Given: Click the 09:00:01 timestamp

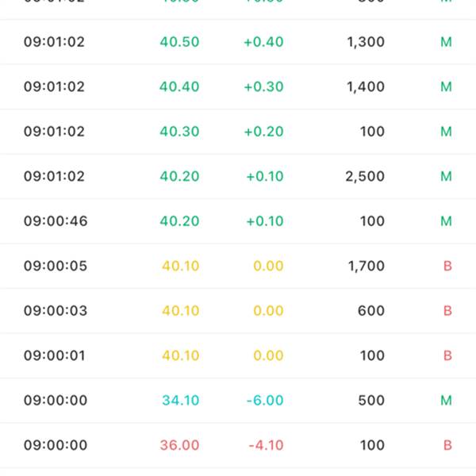Looking at the screenshot, I should click(x=54, y=355).
